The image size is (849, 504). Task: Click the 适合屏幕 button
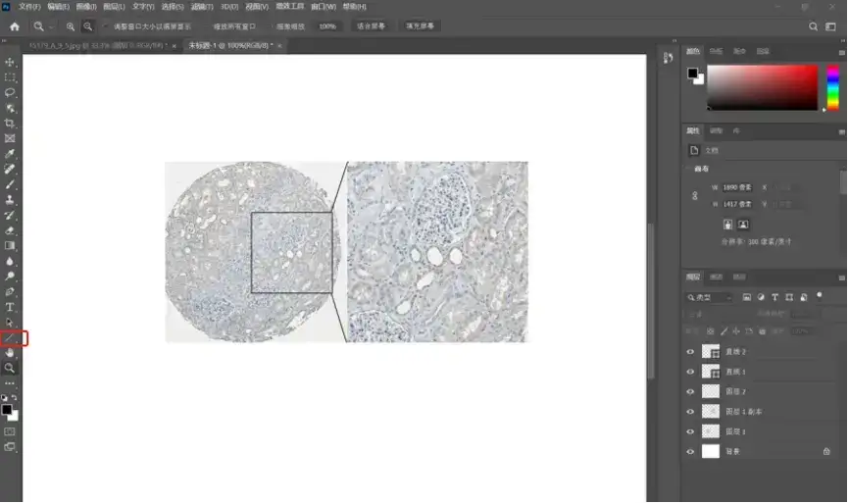click(x=371, y=26)
